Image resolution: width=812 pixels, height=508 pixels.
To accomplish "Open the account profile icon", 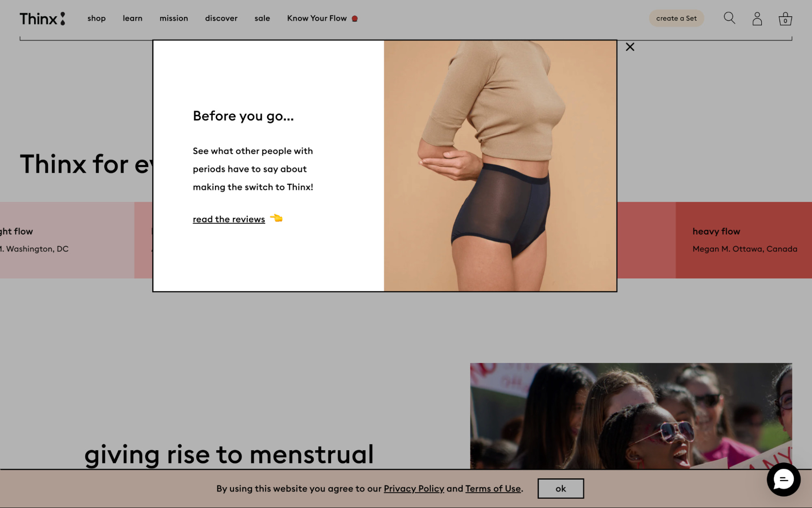I will 757,19.
